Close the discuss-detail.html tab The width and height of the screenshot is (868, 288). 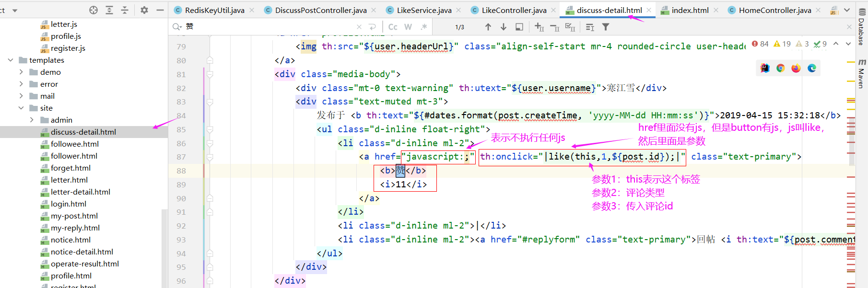tap(649, 10)
